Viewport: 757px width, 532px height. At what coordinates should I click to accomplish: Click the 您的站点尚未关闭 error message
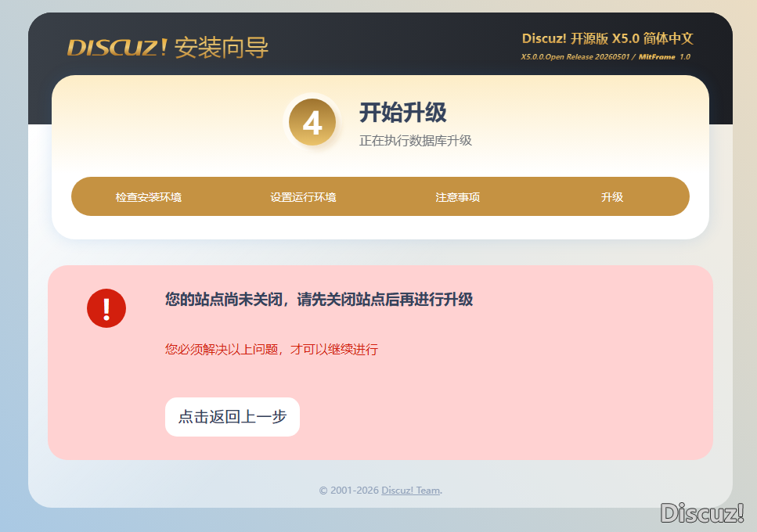319,299
